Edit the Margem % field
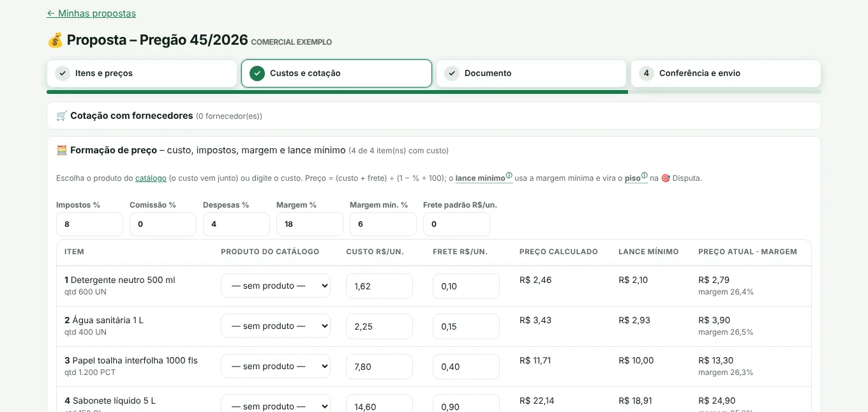Viewport: 868px width, 412px height. pyautogui.click(x=310, y=224)
